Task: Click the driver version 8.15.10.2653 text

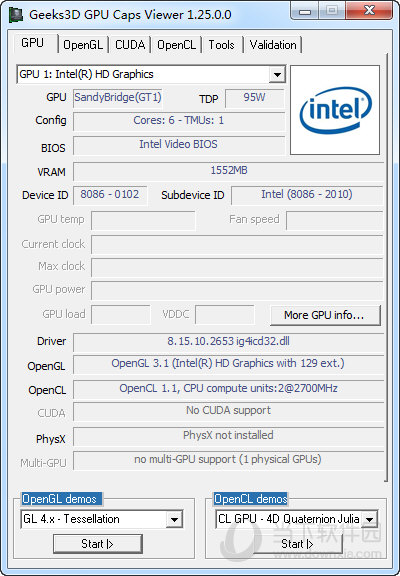Action: pyautogui.click(x=228, y=341)
